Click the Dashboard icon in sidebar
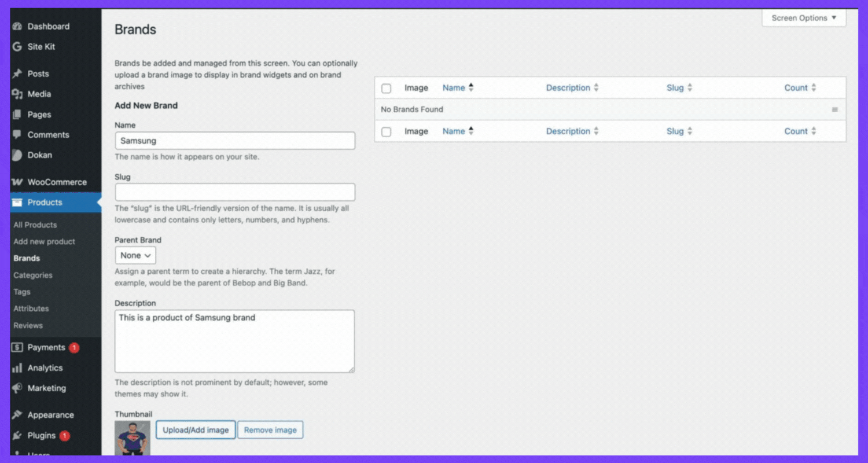This screenshot has width=868, height=463. [17, 27]
